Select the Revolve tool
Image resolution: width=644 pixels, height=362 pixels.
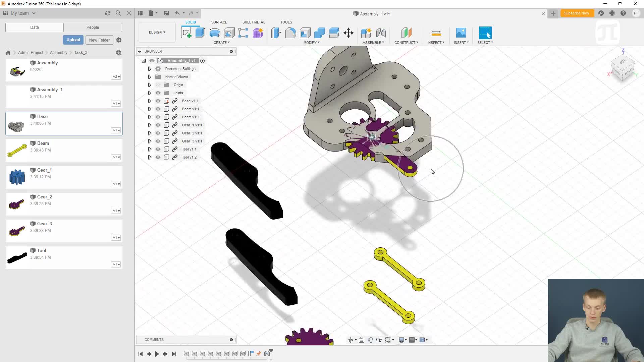tap(215, 33)
